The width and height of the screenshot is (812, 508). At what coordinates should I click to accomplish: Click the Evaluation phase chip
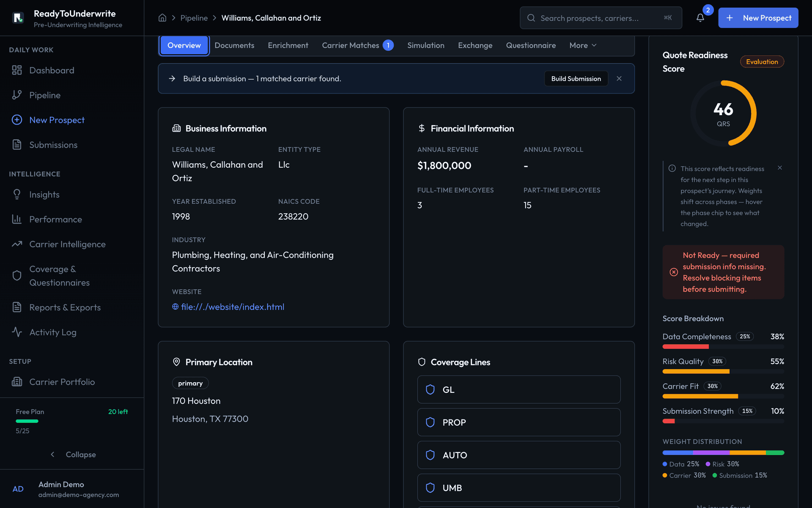tap(762, 62)
